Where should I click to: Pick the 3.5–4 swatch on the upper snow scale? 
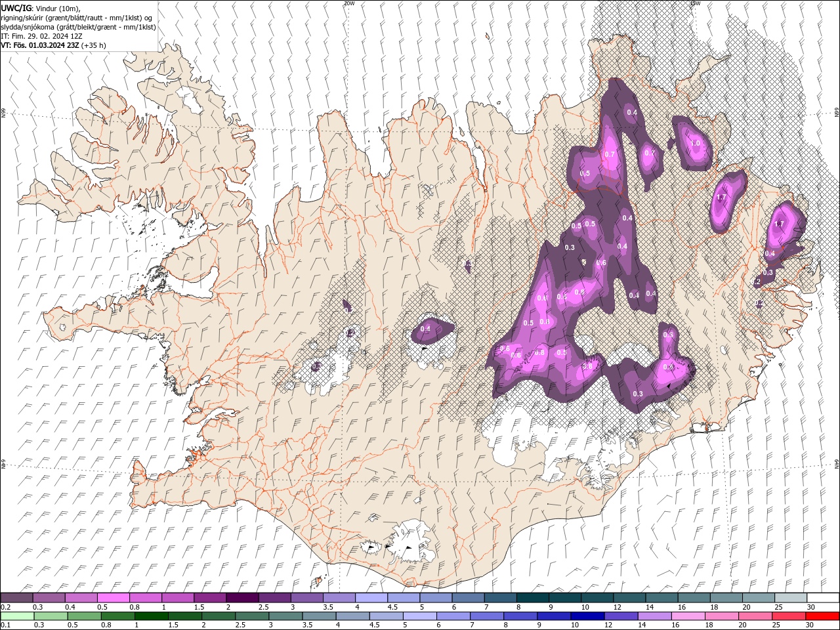tap(340, 598)
